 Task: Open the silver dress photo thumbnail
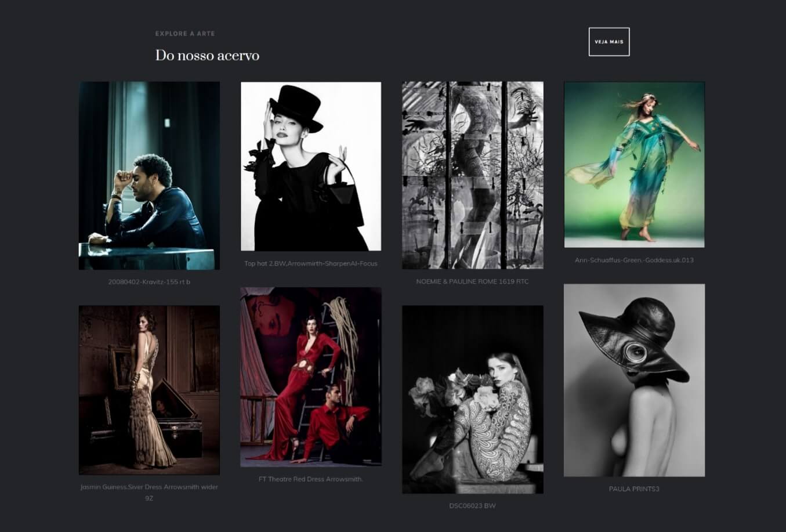[149, 390]
